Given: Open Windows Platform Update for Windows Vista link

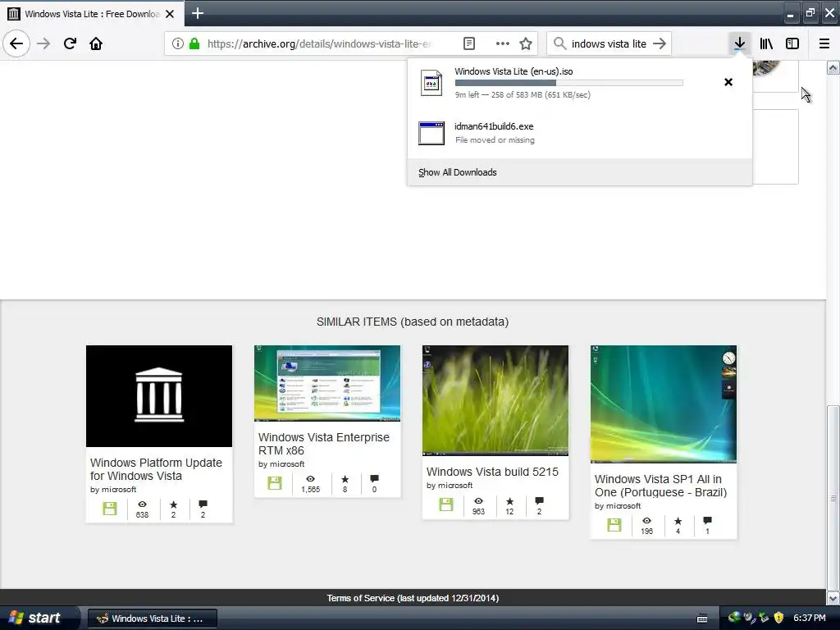Looking at the screenshot, I should (156, 469).
